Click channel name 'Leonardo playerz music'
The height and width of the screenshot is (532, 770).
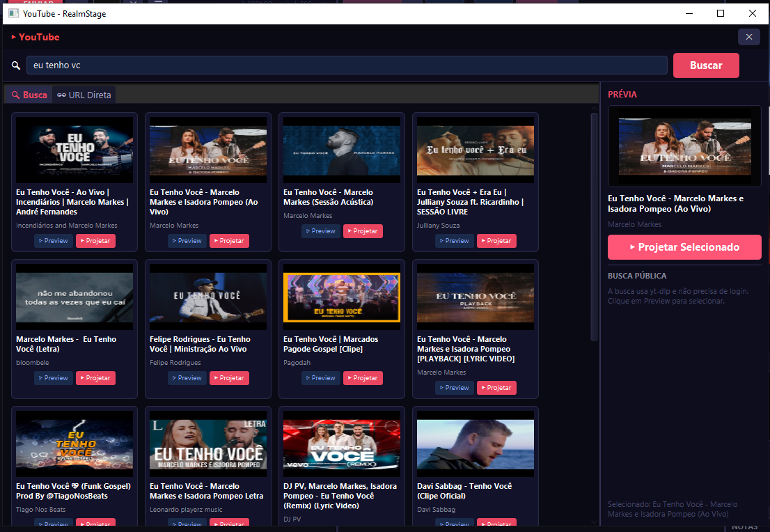tap(186, 510)
